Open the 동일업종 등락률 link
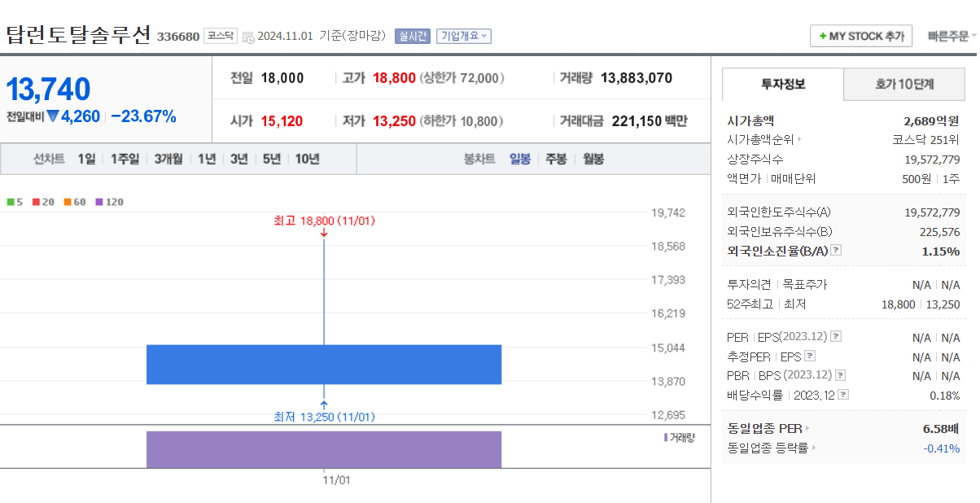 click(x=768, y=448)
